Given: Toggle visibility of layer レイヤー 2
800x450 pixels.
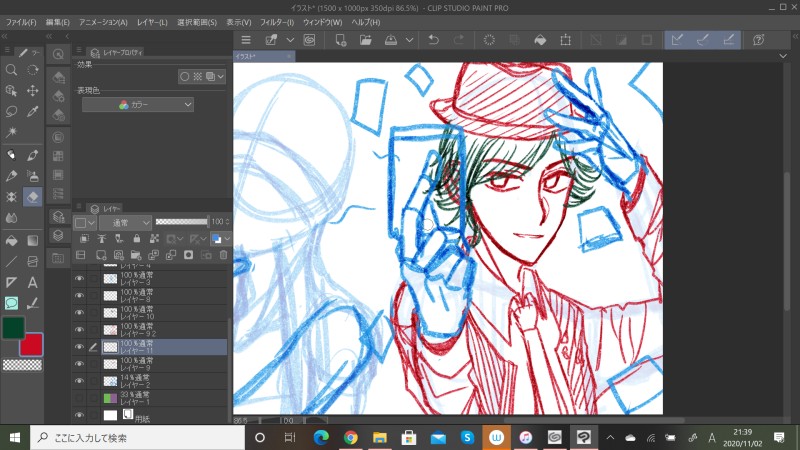Looking at the screenshot, I should [79, 380].
